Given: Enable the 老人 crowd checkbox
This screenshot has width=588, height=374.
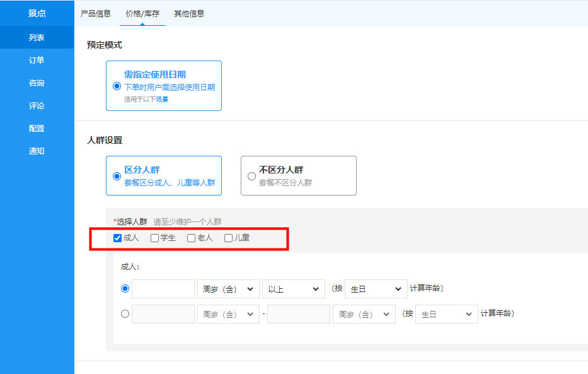Looking at the screenshot, I should 192,238.
